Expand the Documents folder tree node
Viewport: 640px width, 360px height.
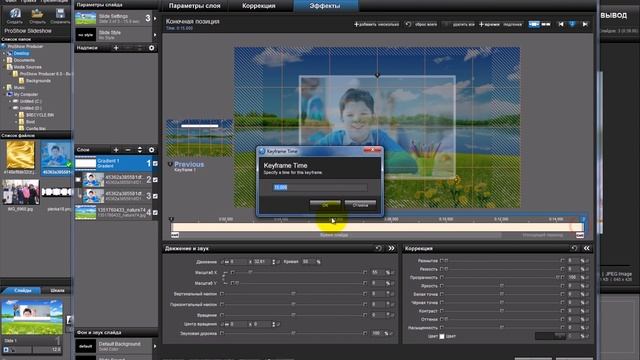[x=4, y=60]
